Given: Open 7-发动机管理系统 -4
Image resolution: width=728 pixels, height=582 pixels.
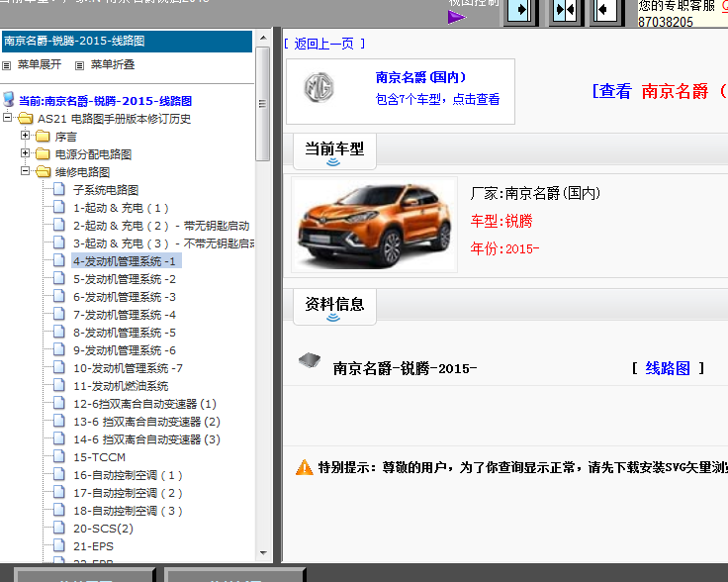Looking at the screenshot, I should pos(125,315).
